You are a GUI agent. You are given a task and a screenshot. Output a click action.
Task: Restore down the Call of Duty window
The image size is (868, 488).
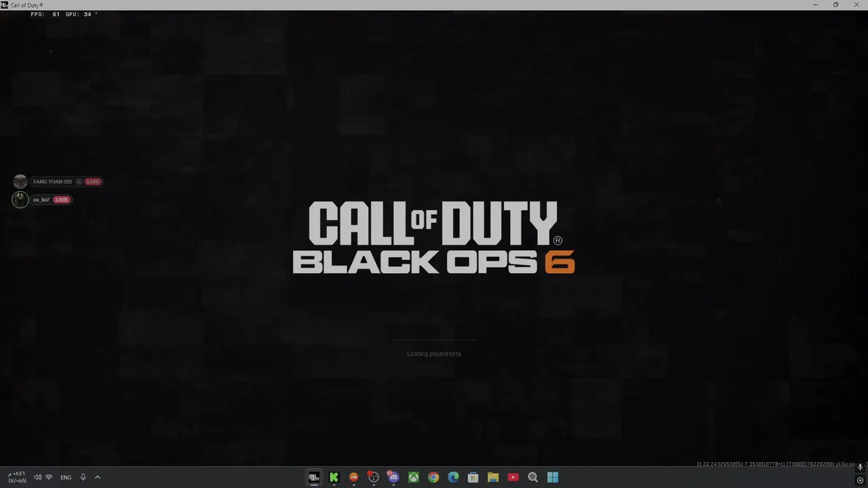pos(835,5)
